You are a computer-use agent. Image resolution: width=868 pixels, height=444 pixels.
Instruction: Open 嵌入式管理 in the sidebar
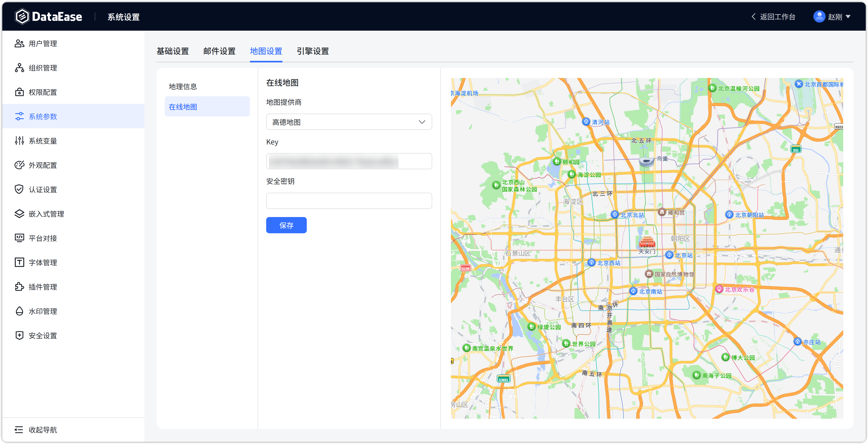pos(73,214)
